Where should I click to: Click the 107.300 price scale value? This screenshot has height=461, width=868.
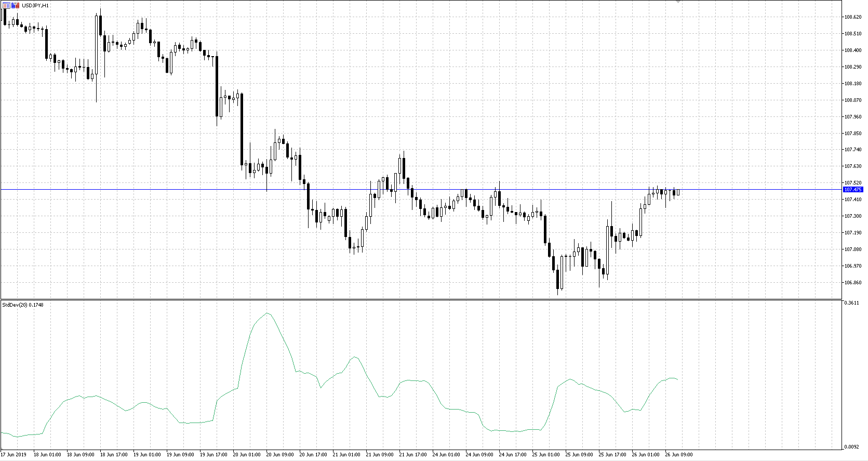point(853,216)
